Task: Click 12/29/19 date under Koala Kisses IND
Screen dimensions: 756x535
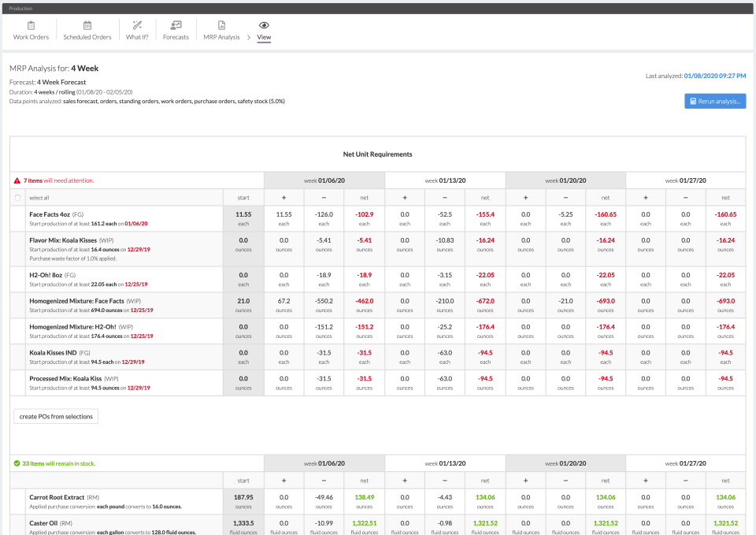Action: [x=133, y=362]
